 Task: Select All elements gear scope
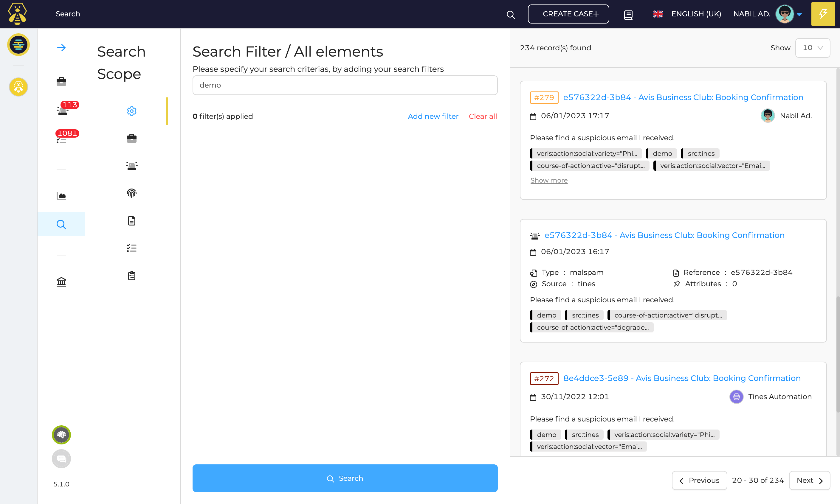[x=131, y=111]
